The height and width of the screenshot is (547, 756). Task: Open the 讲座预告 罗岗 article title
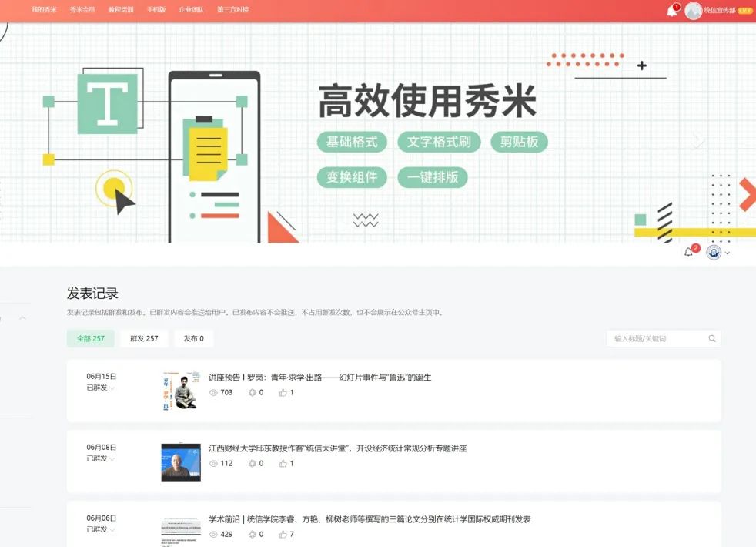pos(319,378)
